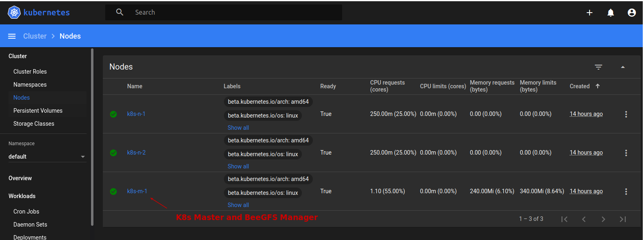
Task: Show all labels for k8s-m-1
Action: tap(238, 205)
